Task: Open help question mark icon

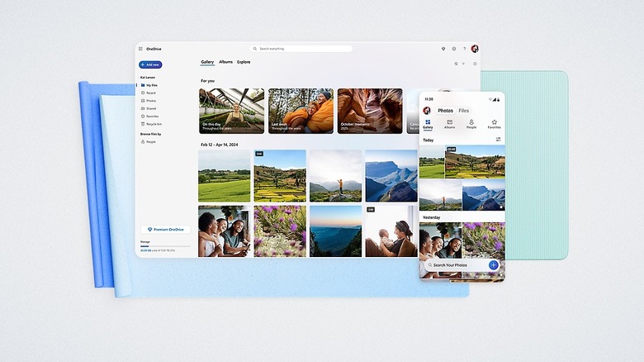Action: click(465, 49)
